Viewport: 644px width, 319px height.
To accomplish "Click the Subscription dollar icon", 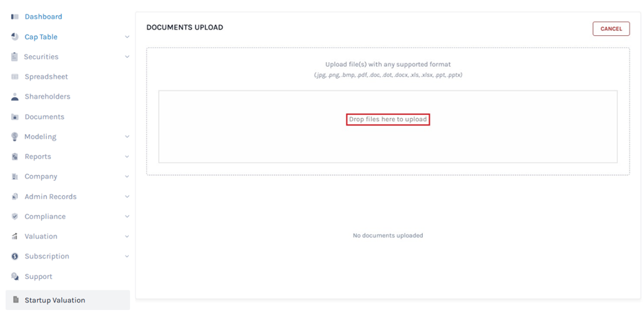I will pos(14,256).
